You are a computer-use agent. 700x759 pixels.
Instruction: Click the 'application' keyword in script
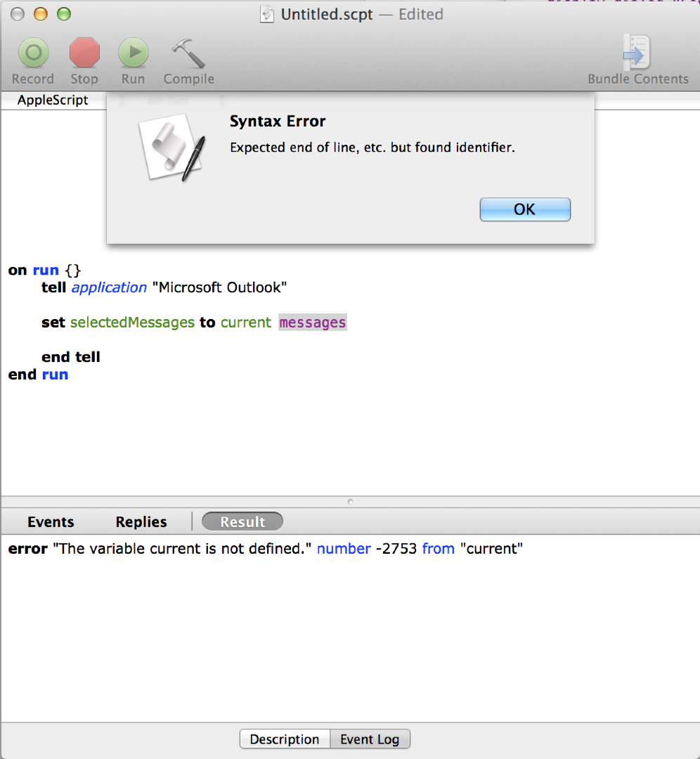[x=109, y=287]
